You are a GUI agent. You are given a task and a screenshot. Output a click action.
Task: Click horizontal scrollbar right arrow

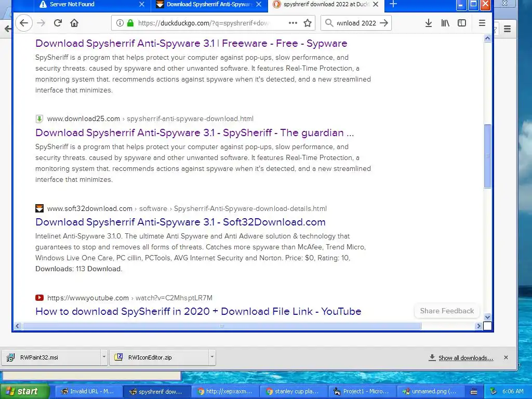[478, 326]
